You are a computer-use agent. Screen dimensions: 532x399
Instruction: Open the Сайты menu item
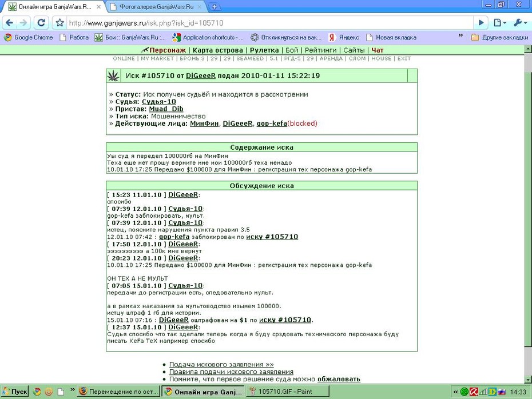[354, 50]
